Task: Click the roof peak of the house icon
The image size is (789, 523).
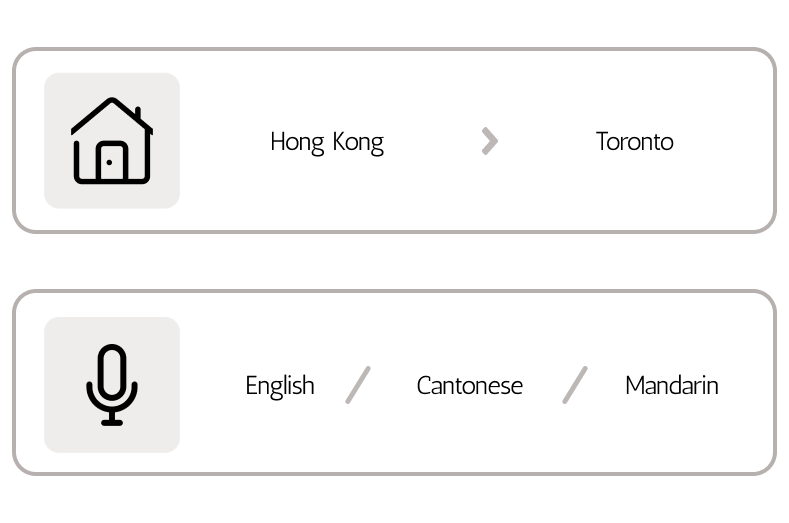Action: point(112,101)
